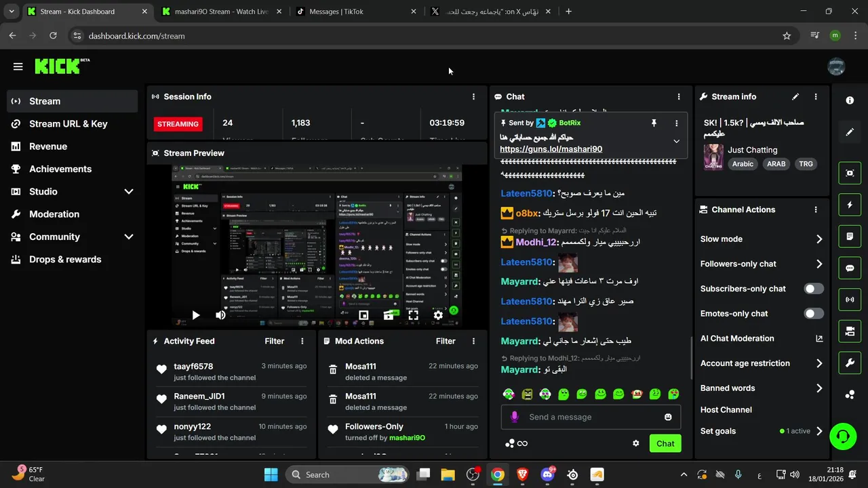Toggle Emotes-only chat switch

point(814,314)
